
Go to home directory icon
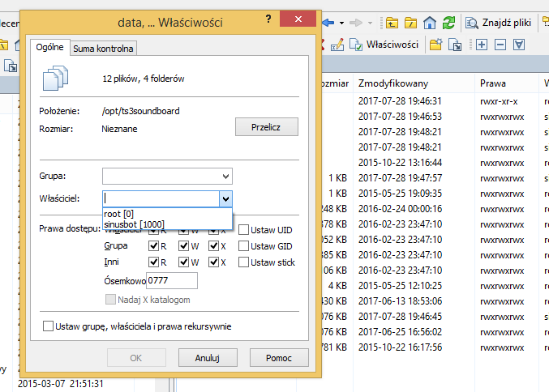[x=431, y=22]
